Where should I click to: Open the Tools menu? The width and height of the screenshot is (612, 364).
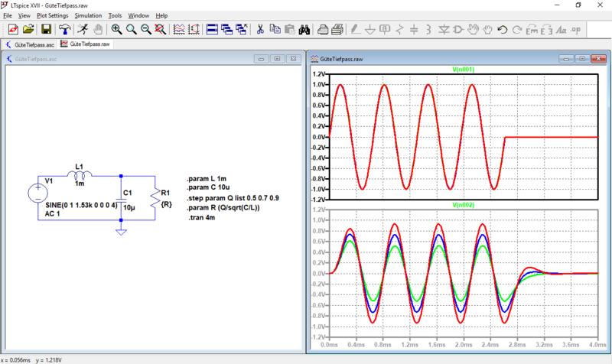116,15
